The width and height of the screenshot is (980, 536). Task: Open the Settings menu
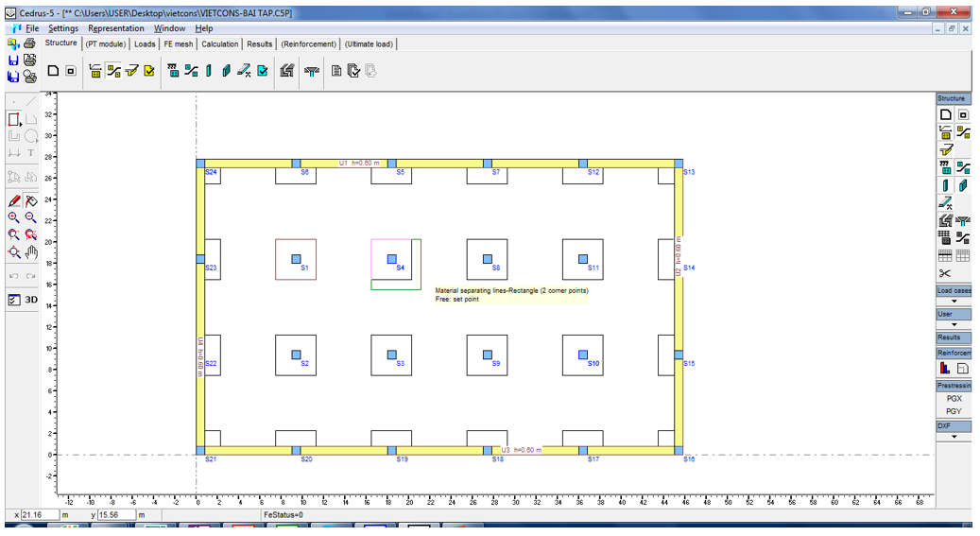63,28
